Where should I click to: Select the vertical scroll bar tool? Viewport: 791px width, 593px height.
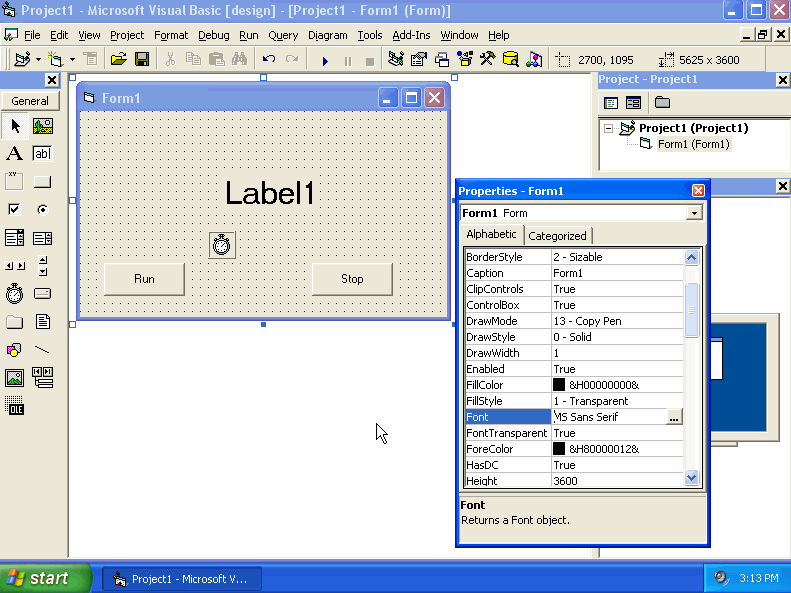coord(43,266)
